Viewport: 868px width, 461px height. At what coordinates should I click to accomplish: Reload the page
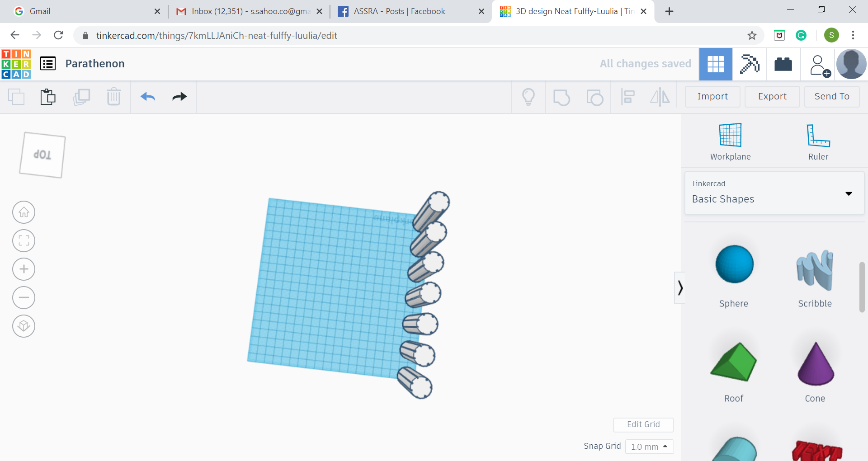(x=58, y=35)
